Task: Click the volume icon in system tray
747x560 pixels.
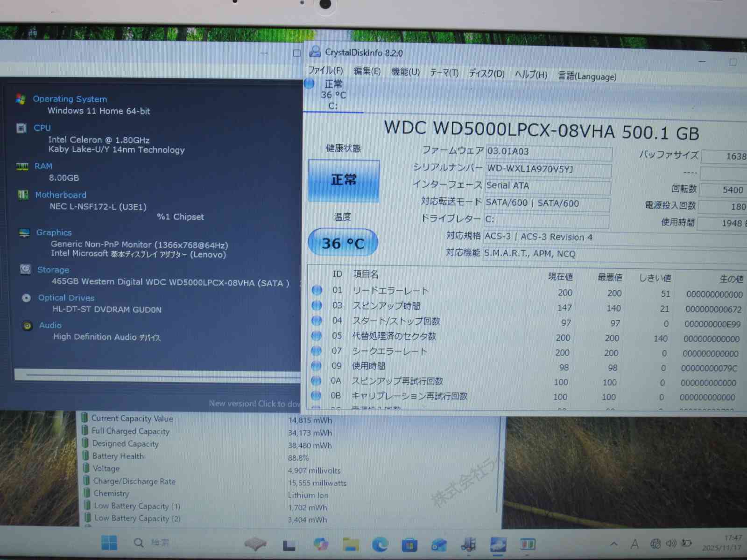Action: (x=671, y=543)
